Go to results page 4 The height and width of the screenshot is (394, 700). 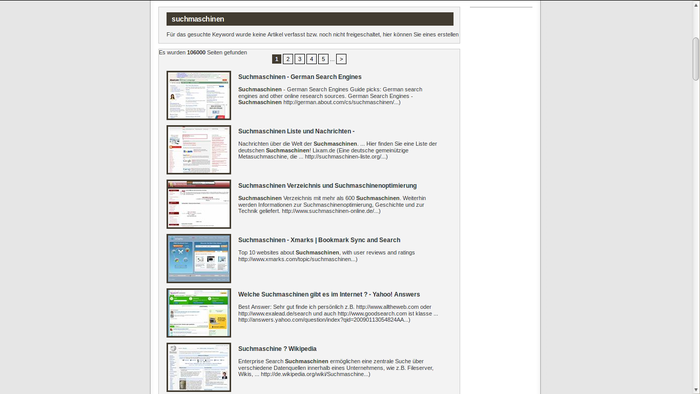tap(312, 59)
